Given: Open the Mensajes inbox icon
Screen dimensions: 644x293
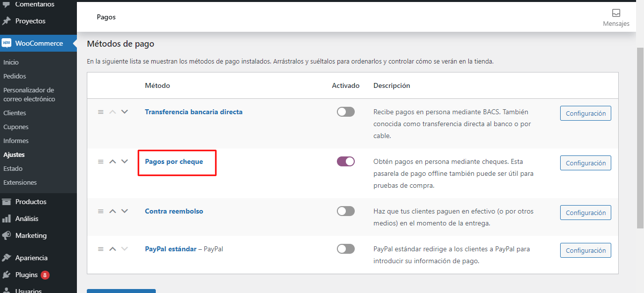Looking at the screenshot, I should [x=616, y=13].
